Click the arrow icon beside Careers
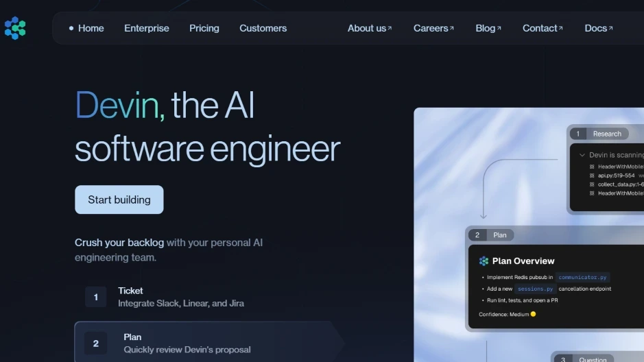 (x=452, y=28)
